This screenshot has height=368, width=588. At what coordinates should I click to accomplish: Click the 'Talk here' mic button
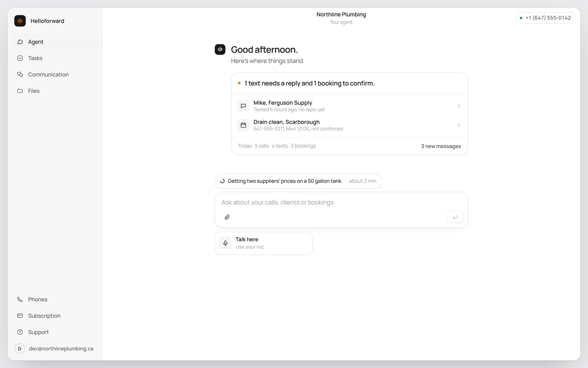pyautogui.click(x=264, y=243)
